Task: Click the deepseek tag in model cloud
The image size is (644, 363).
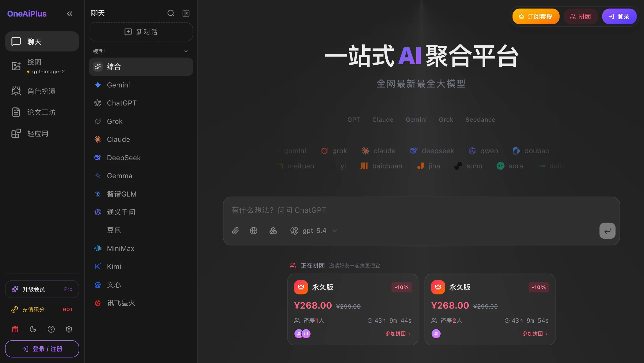Action: tap(432, 151)
